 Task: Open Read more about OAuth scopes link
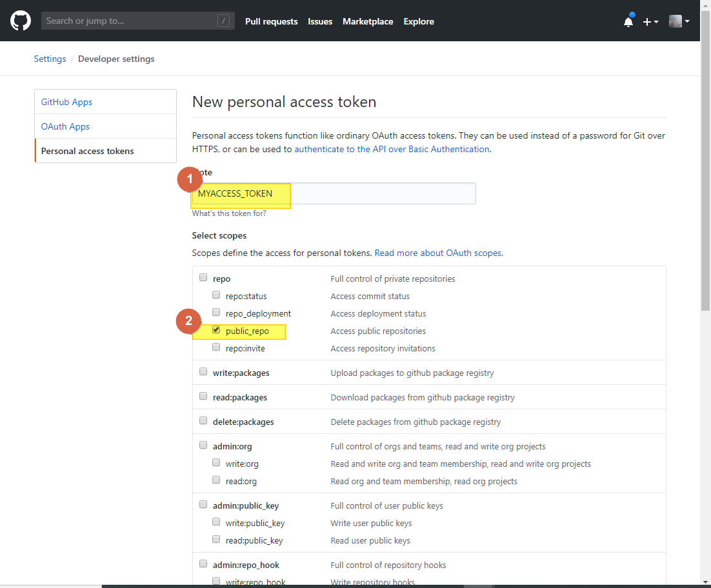pyautogui.click(x=439, y=253)
